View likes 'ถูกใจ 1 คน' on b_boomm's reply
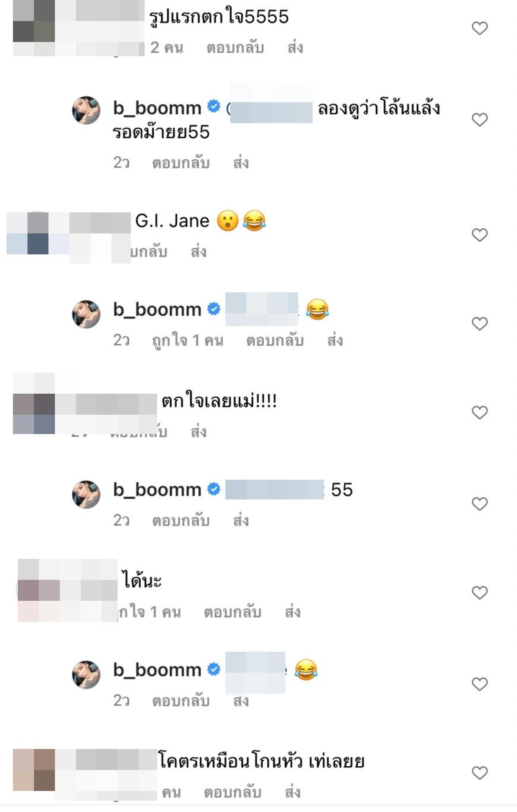This screenshot has height=812, width=517. [187, 340]
